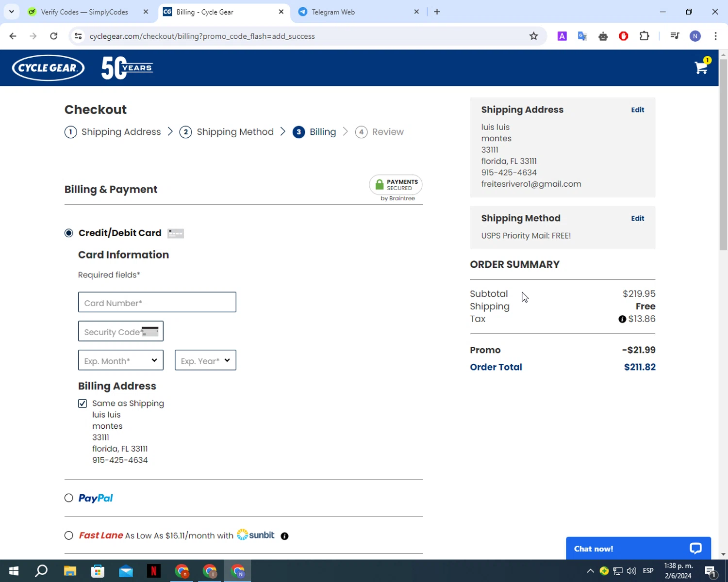Uncheck the Same as Shipping checkbox

(x=83, y=404)
